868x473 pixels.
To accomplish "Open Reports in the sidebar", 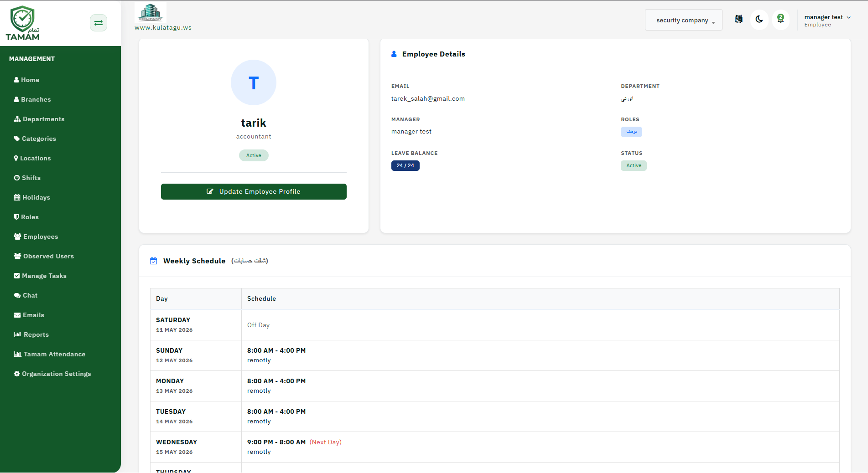I will pyautogui.click(x=36, y=334).
